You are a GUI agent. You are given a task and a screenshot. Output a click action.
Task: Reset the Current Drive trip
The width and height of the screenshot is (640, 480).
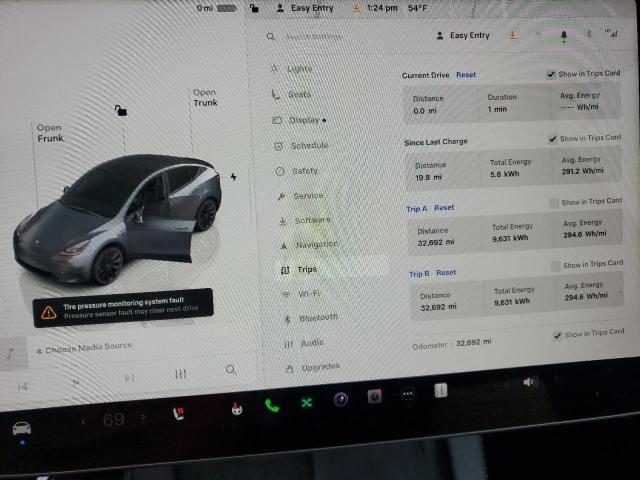466,75
